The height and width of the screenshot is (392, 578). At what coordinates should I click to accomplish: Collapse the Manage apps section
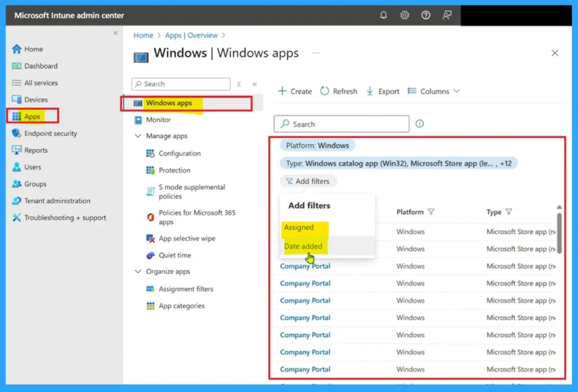point(138,136)
